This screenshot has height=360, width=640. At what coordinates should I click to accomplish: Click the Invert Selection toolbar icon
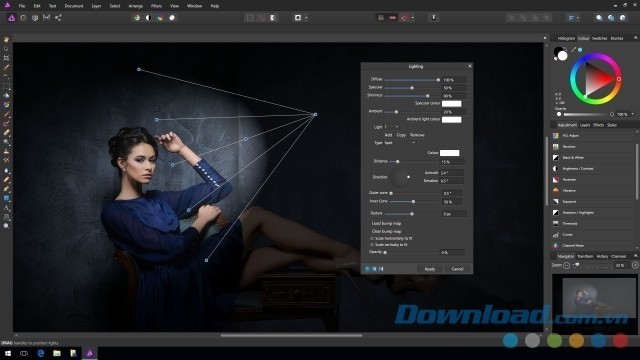pyautogui.click(x=273, y=18)
